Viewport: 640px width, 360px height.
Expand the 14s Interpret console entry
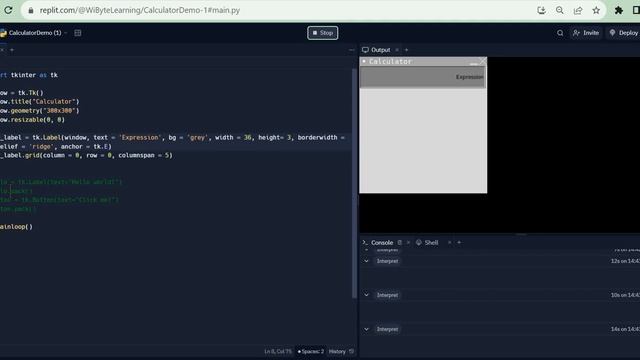click(x=366, y=329)
